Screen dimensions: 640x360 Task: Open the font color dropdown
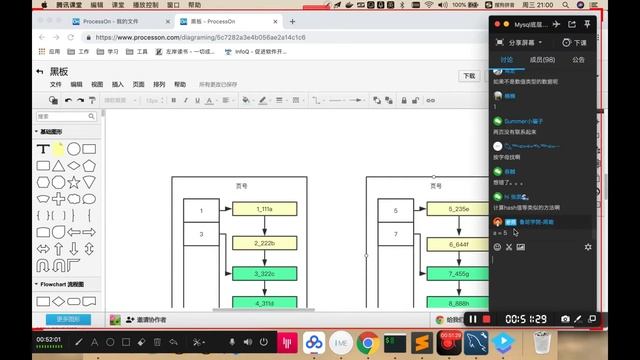click(210, 100)
